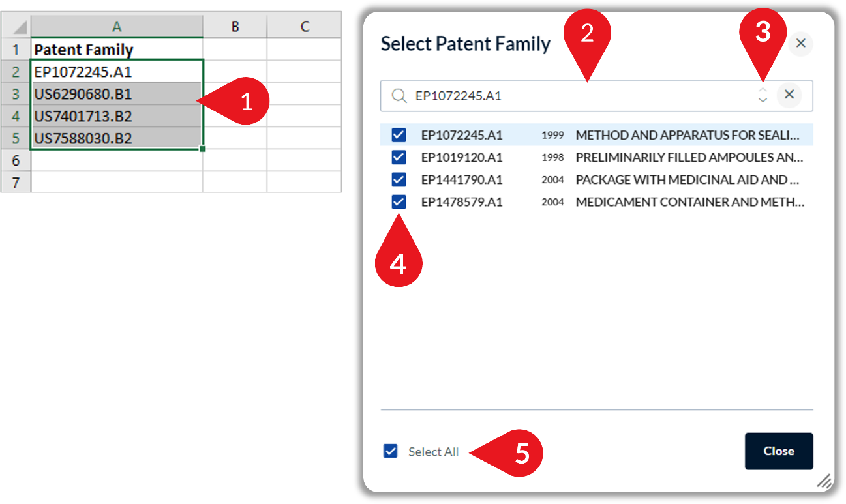Click the up arrow in search stepper

click(763, 90)
